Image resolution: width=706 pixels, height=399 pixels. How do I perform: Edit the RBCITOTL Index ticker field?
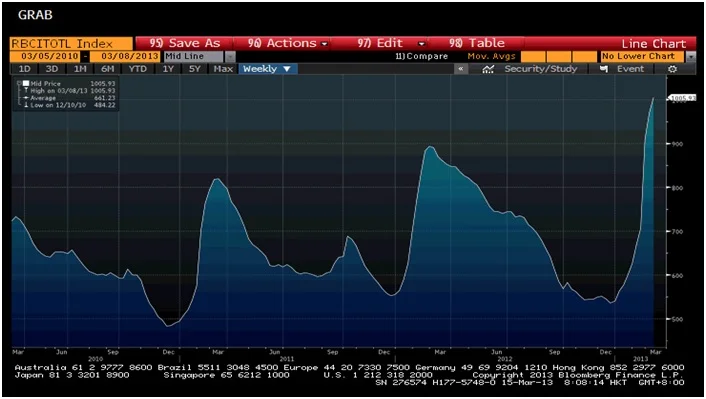point(71,44)
